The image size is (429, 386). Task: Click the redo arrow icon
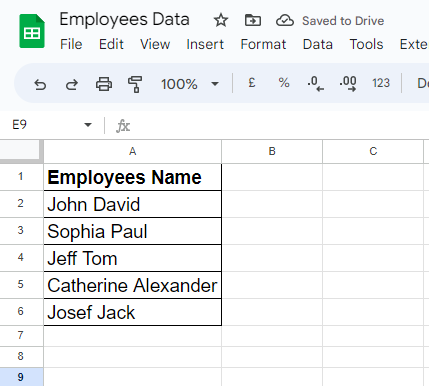[x=72, y=84]
